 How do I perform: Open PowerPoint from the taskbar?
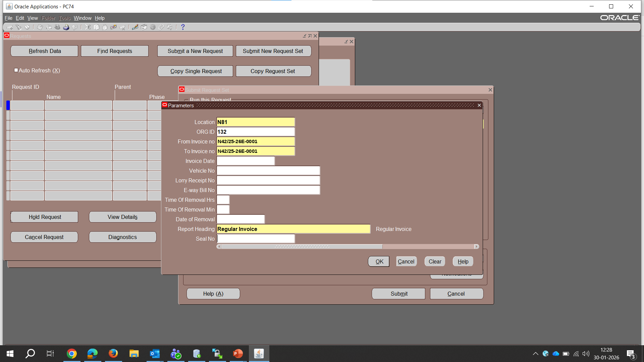[238, 354]
